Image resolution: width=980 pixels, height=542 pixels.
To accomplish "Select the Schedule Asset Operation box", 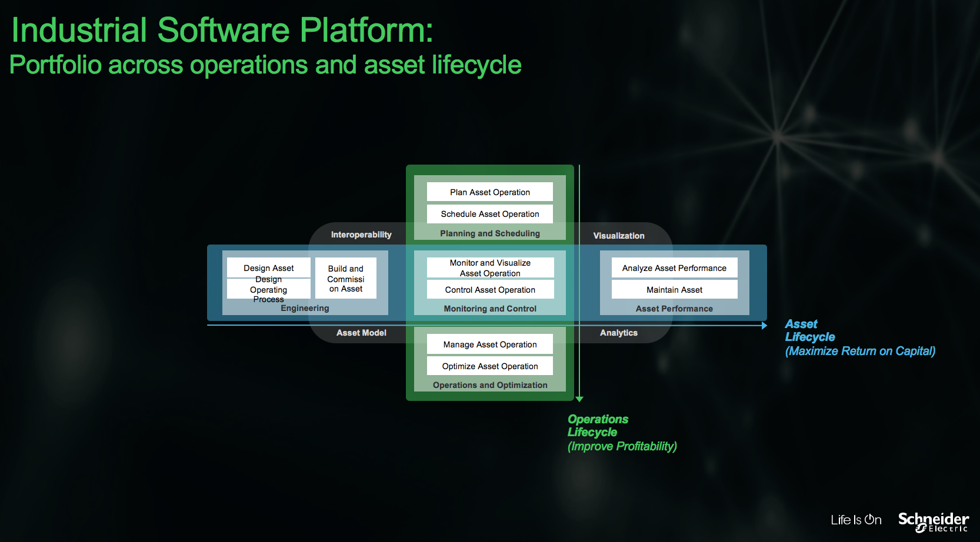I will [490, 214].
